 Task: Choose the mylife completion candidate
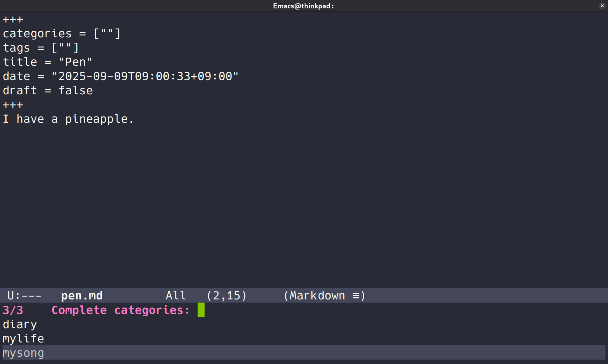click(23, 338)
